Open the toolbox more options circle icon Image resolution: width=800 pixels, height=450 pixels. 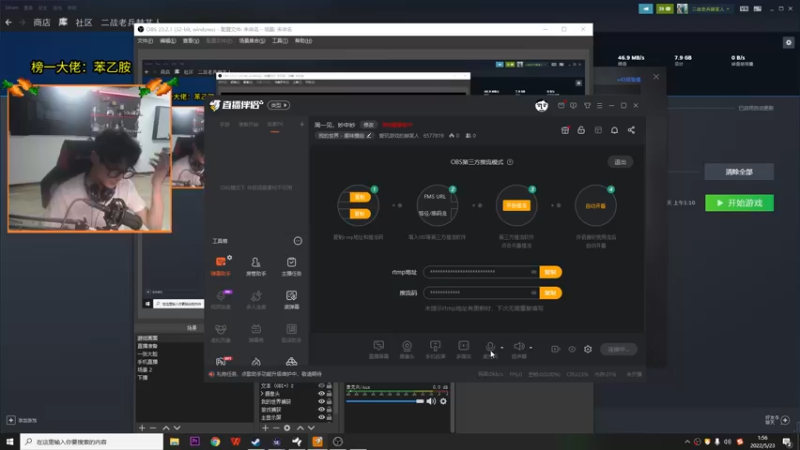click(298, 241)
